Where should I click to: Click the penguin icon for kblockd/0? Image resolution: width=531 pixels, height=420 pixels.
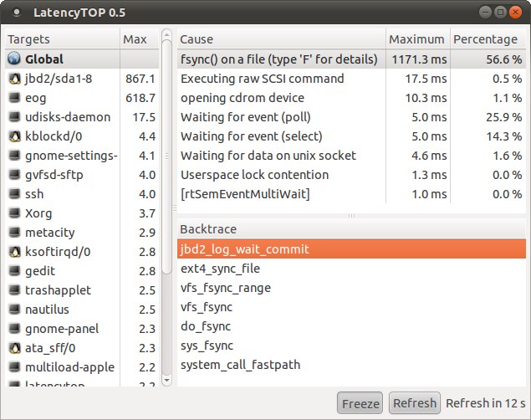point(14,136)
